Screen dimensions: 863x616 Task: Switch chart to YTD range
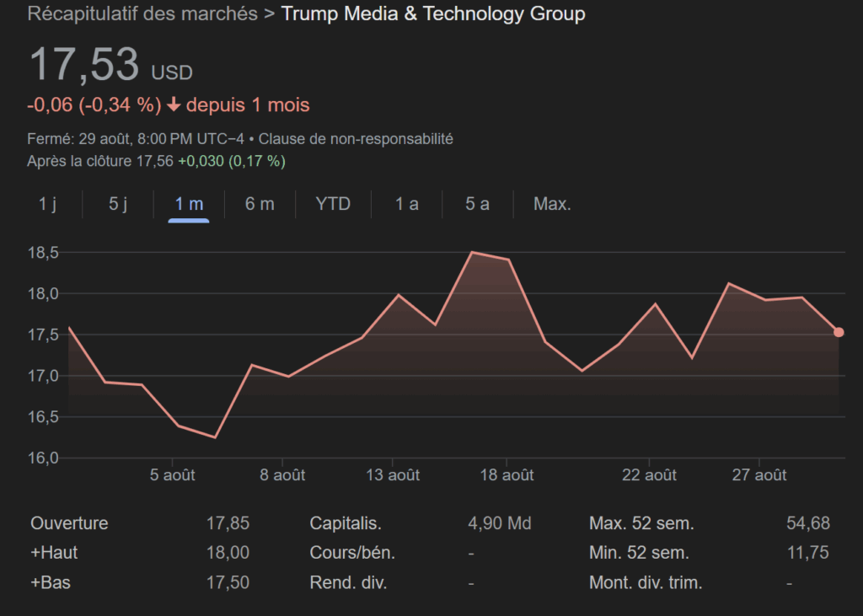[333, 204]
